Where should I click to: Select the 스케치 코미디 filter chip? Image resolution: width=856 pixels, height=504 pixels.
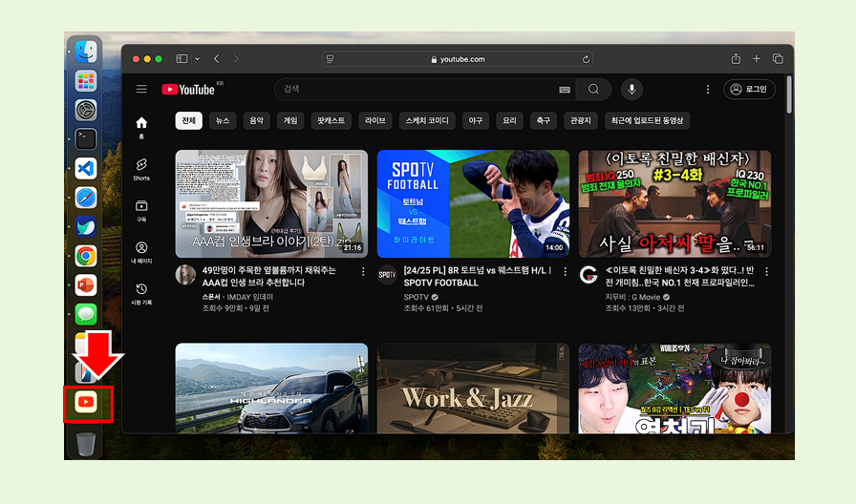click(427, 120)
